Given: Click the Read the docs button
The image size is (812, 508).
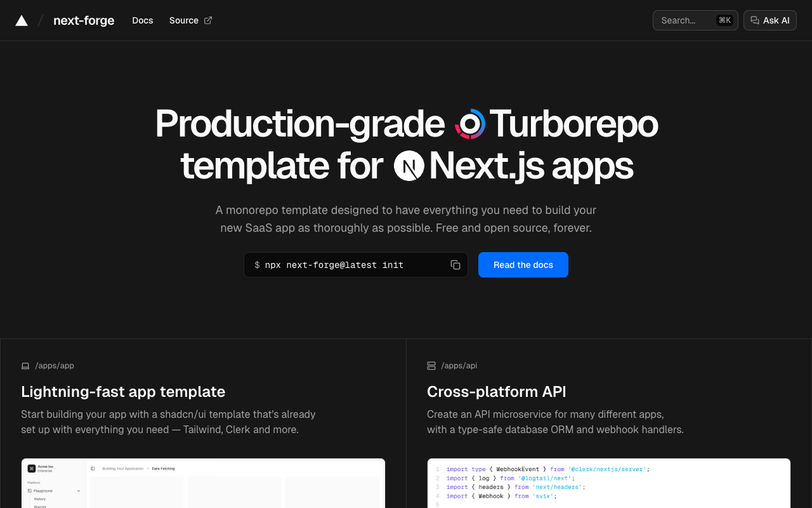Looking at the screenshot, I should coord(523,265).
